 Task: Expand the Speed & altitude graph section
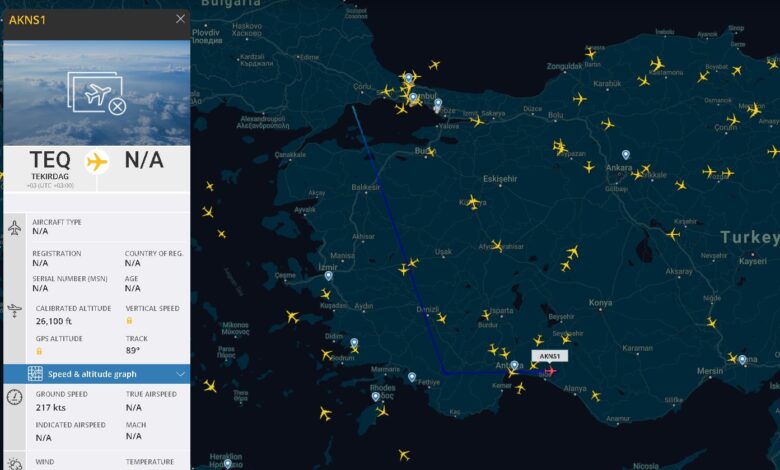coord(97,374)
